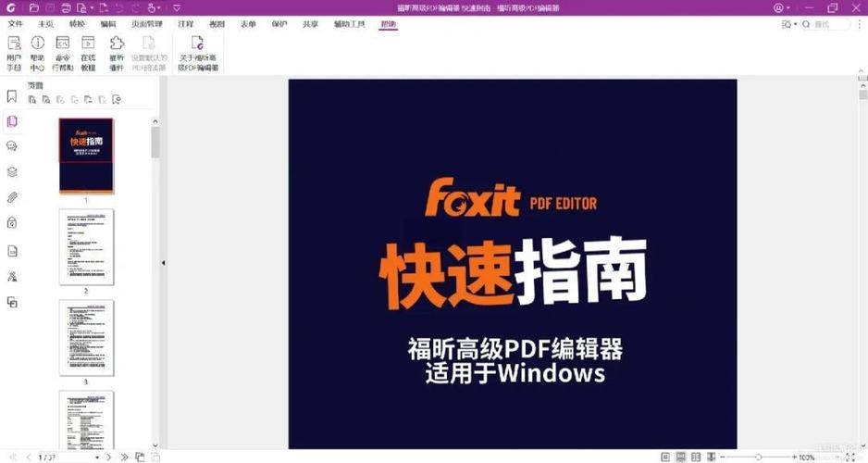Screen dimensions: 868x463
Task: Open the 用户手册 user manual
Action: 14,54
